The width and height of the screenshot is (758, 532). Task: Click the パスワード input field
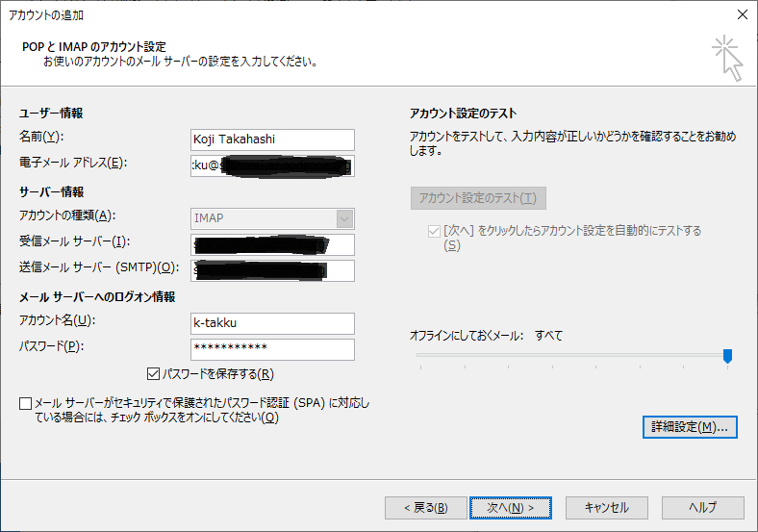pyautogui.click(x=272, y=349)
